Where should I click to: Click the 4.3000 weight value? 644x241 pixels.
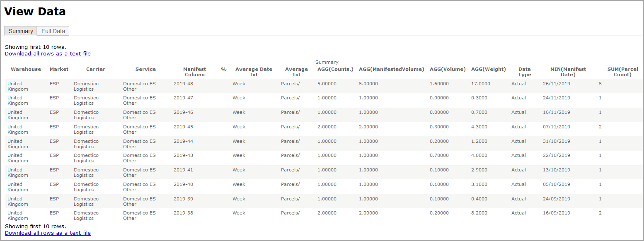(479, 127)
